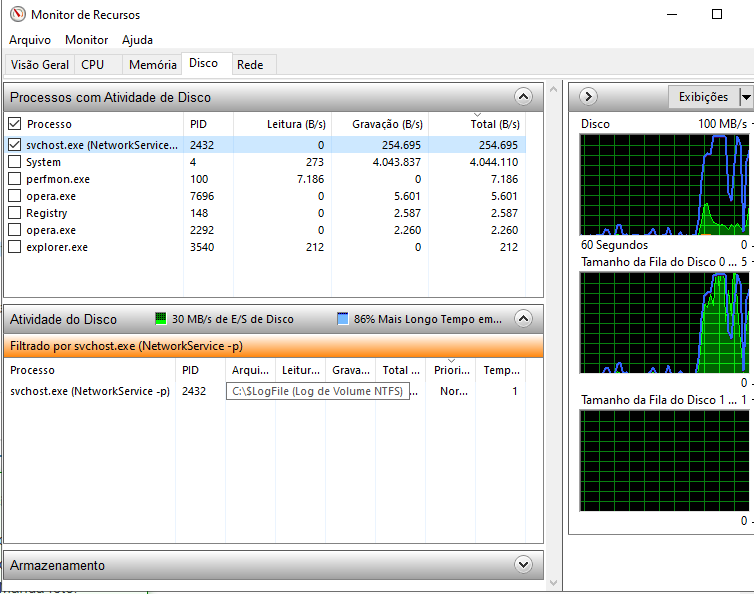The image size is (754, 594).
Task: Click System total value 4.044.110
Action: (494, 162)
